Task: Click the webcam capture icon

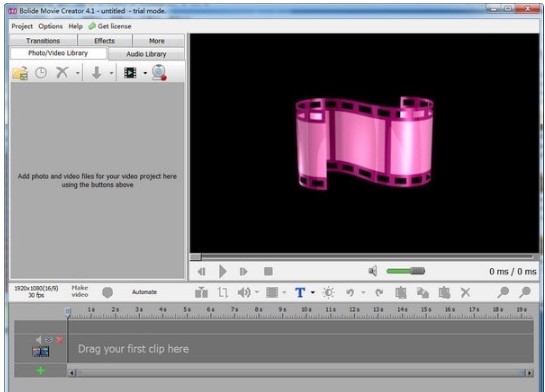Action: (159, 73)
